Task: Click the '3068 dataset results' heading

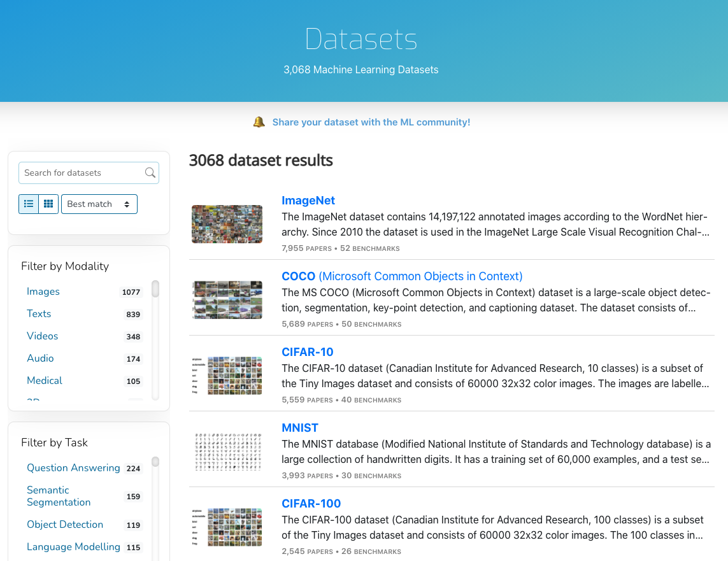Action: coord(261,160)
